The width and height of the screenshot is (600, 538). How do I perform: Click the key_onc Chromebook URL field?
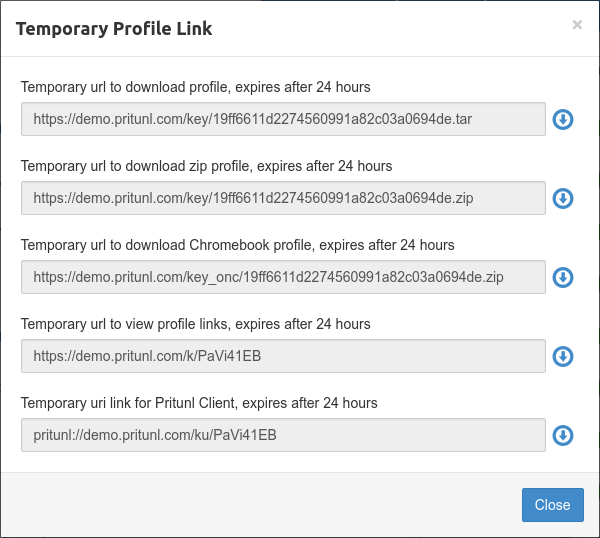(x=283, y=277)
